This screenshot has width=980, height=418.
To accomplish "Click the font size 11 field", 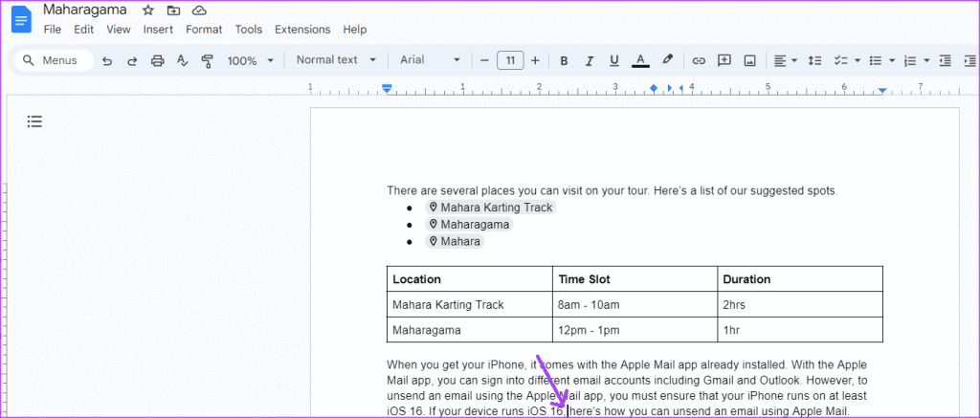I will 510,60.
